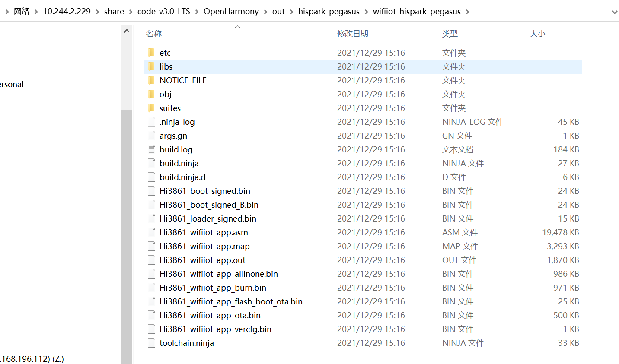Go to the hispark_pegasus breadcrumb

[329, 12]
